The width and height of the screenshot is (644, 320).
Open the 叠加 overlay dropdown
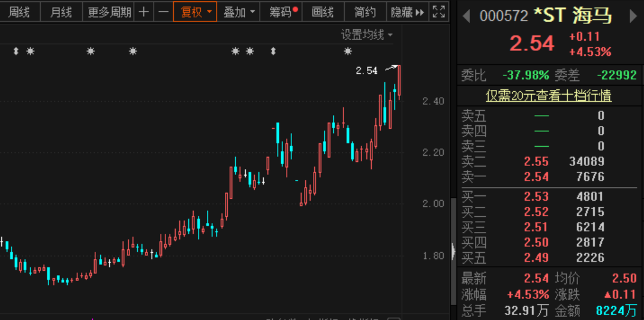[239, 12]
